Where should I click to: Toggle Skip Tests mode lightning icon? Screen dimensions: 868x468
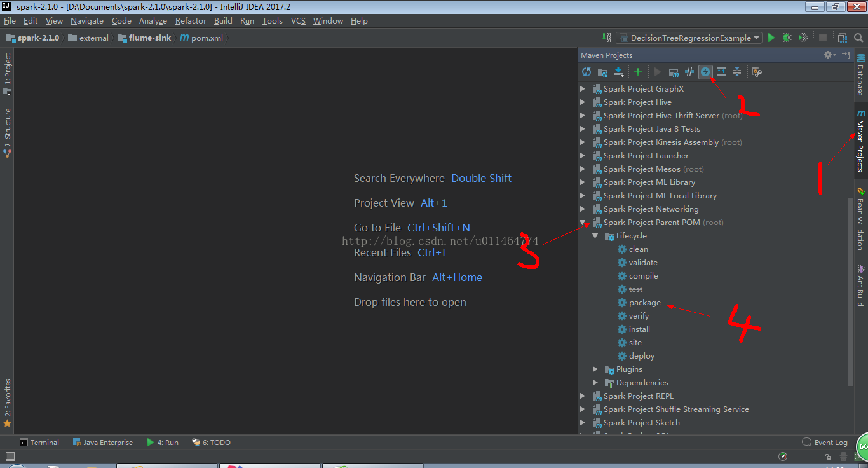705,72
